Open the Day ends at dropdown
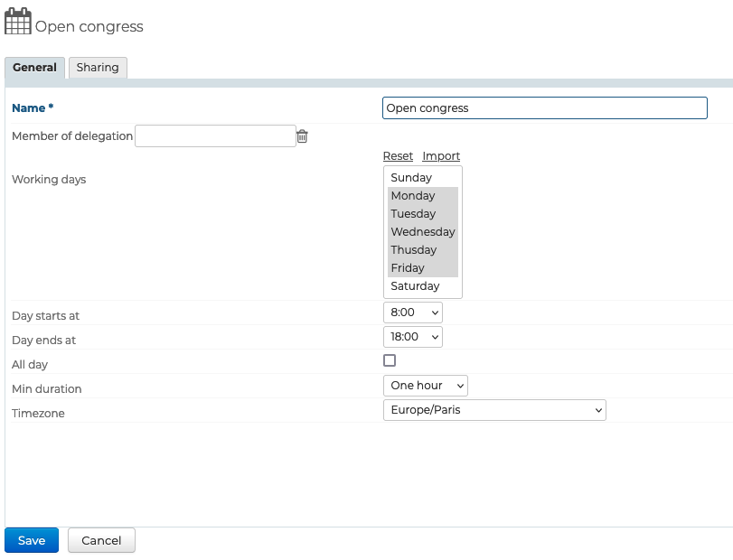This screenshot has height=560, width=733. pyautogui.click(x=413, y=336)
